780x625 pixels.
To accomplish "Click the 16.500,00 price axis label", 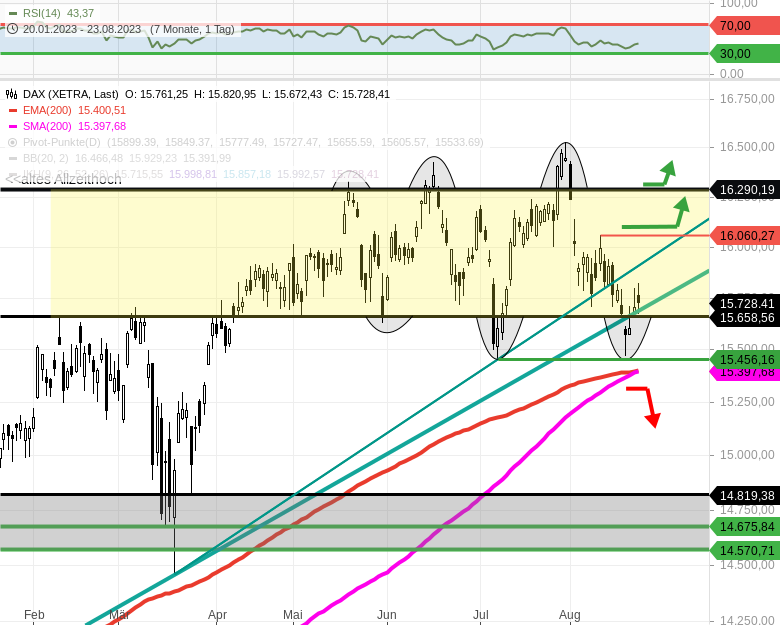I will [x=747, y=147].
